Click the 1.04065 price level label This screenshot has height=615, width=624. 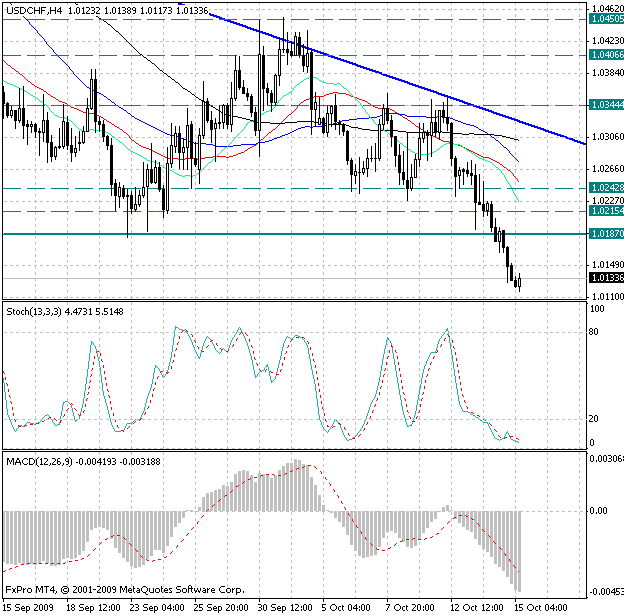(x=605, y=55)
